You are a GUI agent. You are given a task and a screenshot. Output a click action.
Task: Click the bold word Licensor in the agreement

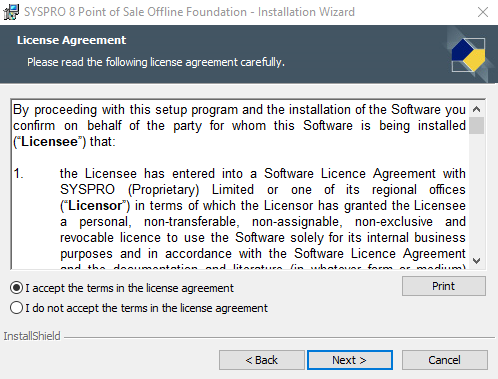click(x=95, y=206)
